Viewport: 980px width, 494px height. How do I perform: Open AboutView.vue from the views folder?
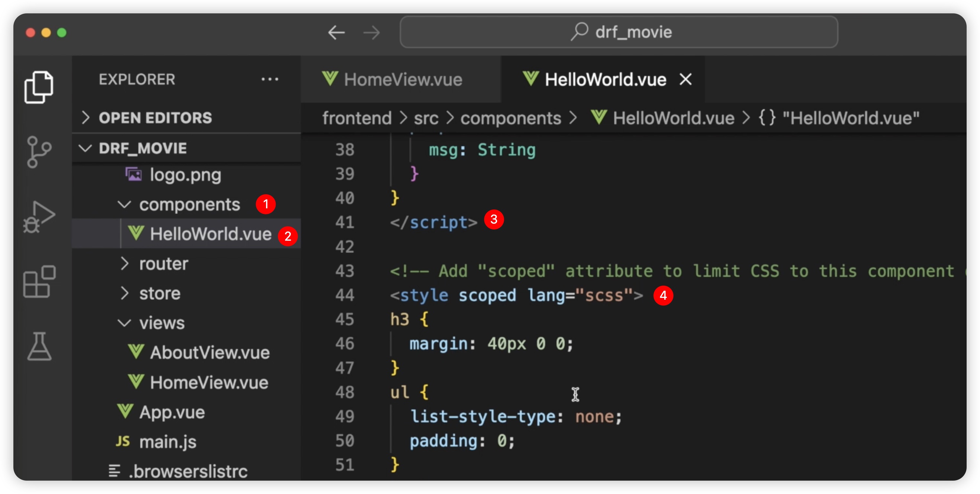[x=186, y=352]
